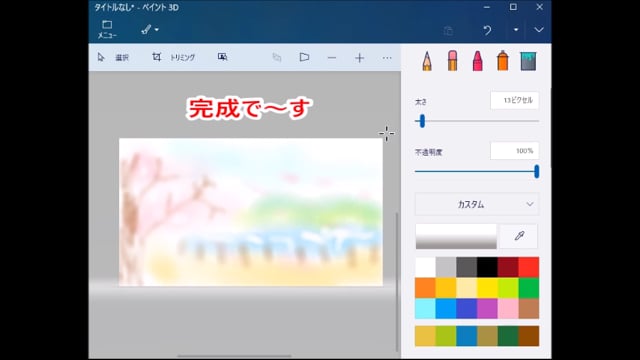Choose the light cyan swatch
This screenshot has height=360, width=640.
point(425,308)
